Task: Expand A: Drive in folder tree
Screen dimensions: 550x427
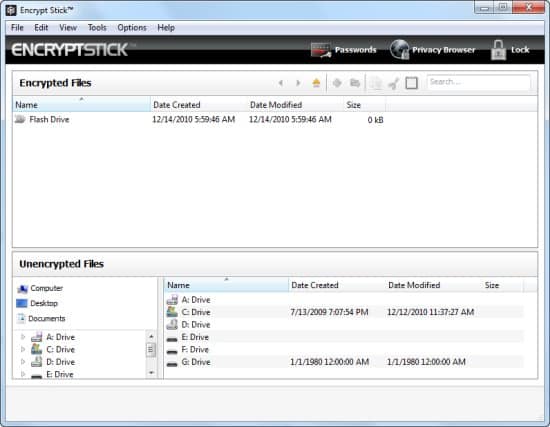Action: pos(23,337)
